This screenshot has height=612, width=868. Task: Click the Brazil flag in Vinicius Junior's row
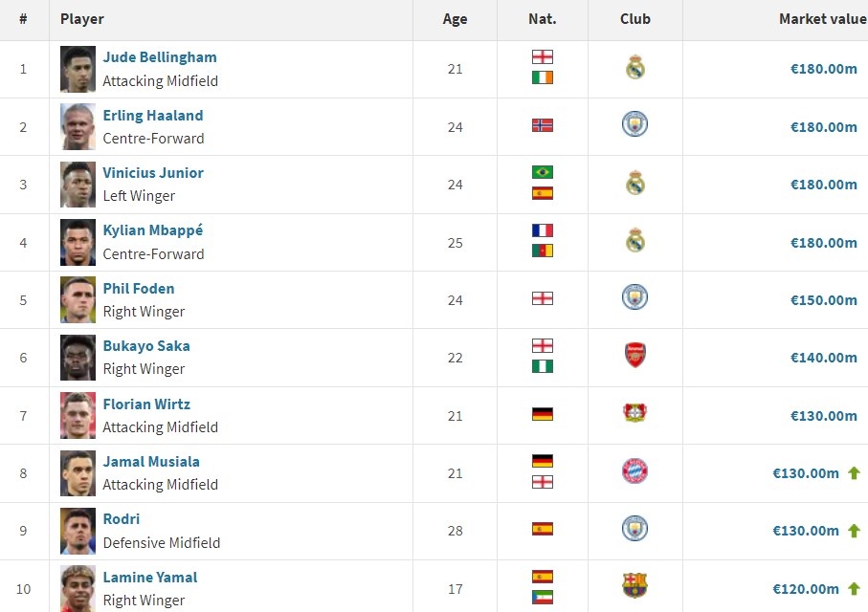point(543,172)
